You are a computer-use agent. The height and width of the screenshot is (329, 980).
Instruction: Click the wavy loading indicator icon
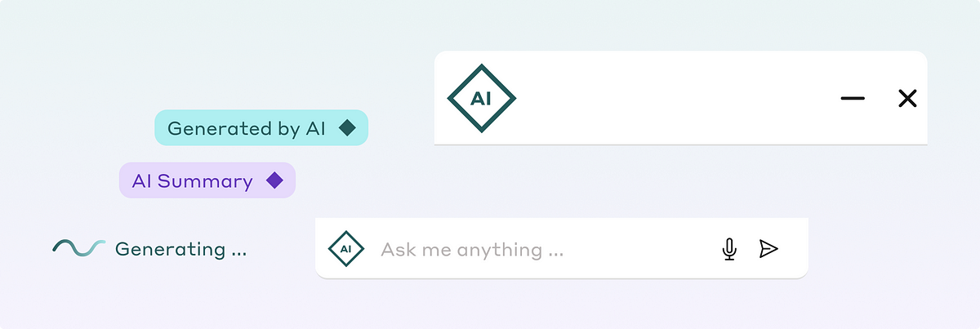coord(79,248)
